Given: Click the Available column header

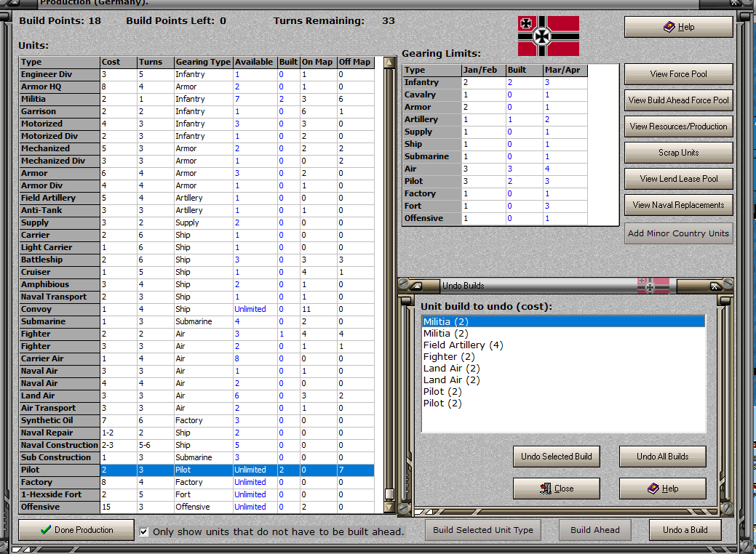Looking at the screenshot, I should (254, 62).
